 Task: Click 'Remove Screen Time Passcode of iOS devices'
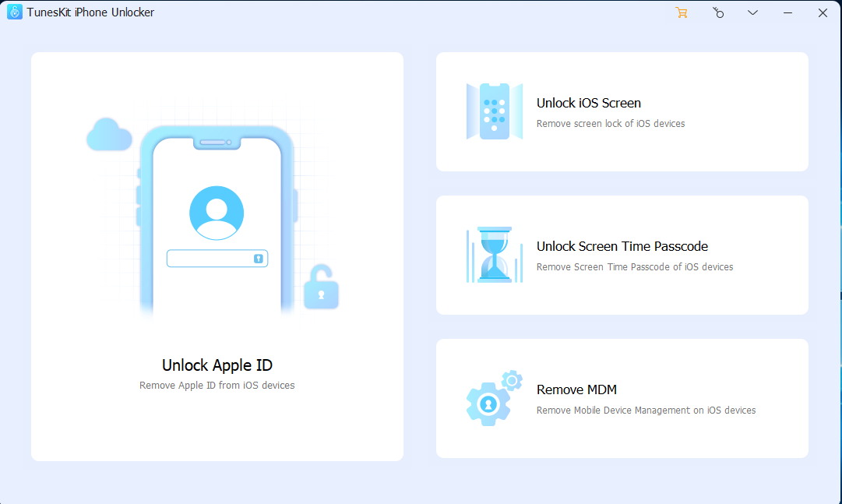(635, 267)
